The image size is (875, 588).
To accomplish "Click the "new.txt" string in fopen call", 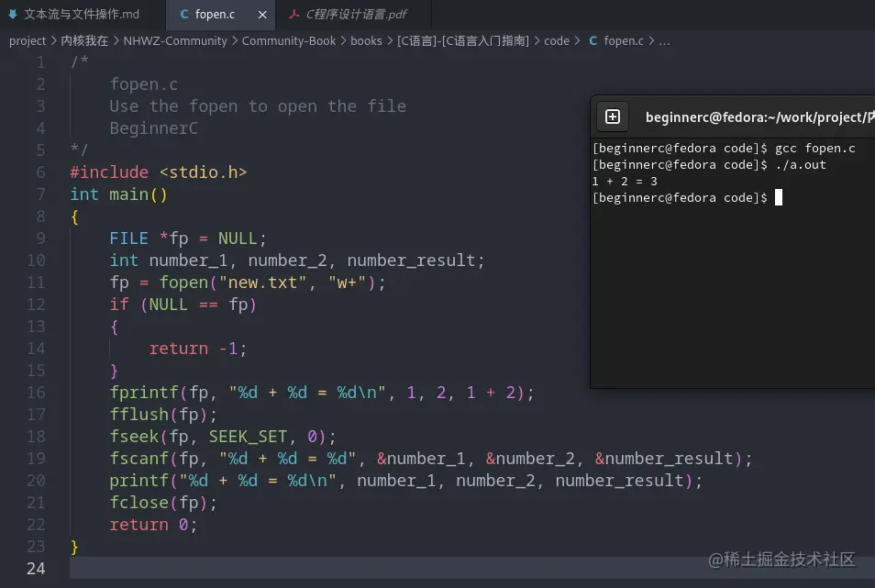I will pos(262,283).
